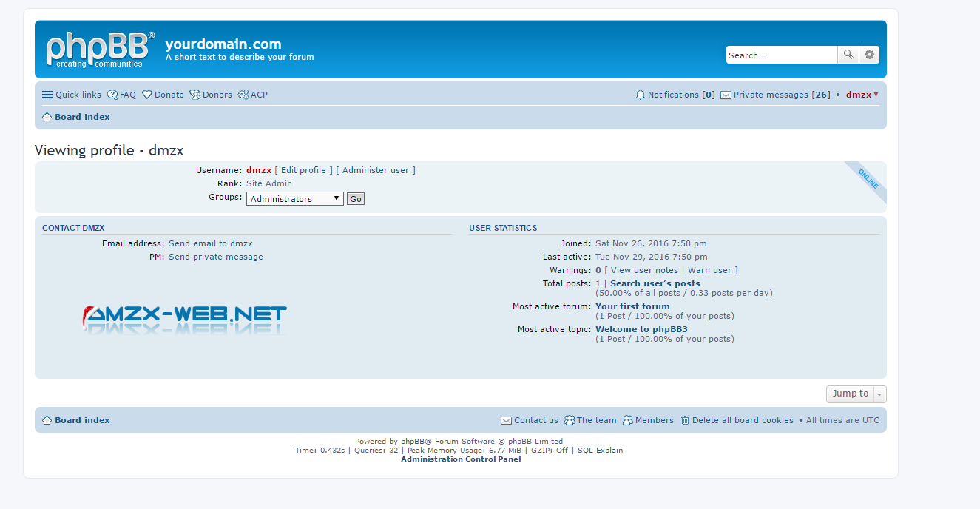Image resolution: width=980 pixels, height=509 pixels.
Task: Click SQL Explain link
Action: (600, 450)
